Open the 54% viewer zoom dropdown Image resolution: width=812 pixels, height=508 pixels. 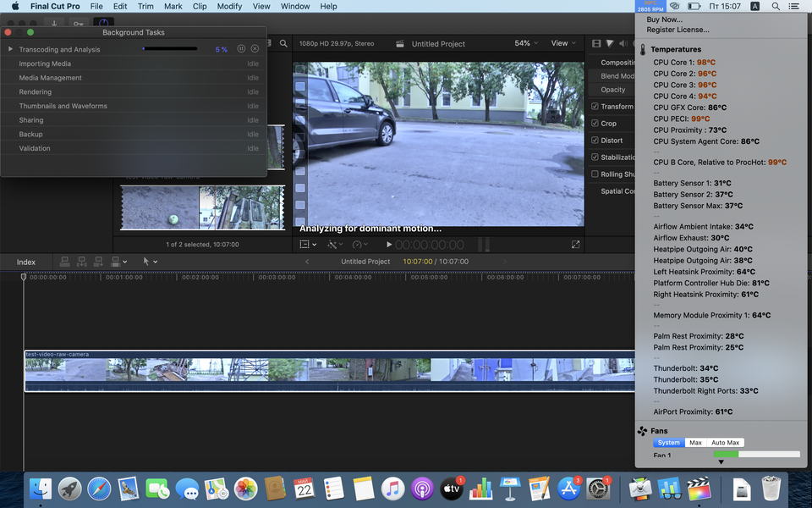[526, 43]
